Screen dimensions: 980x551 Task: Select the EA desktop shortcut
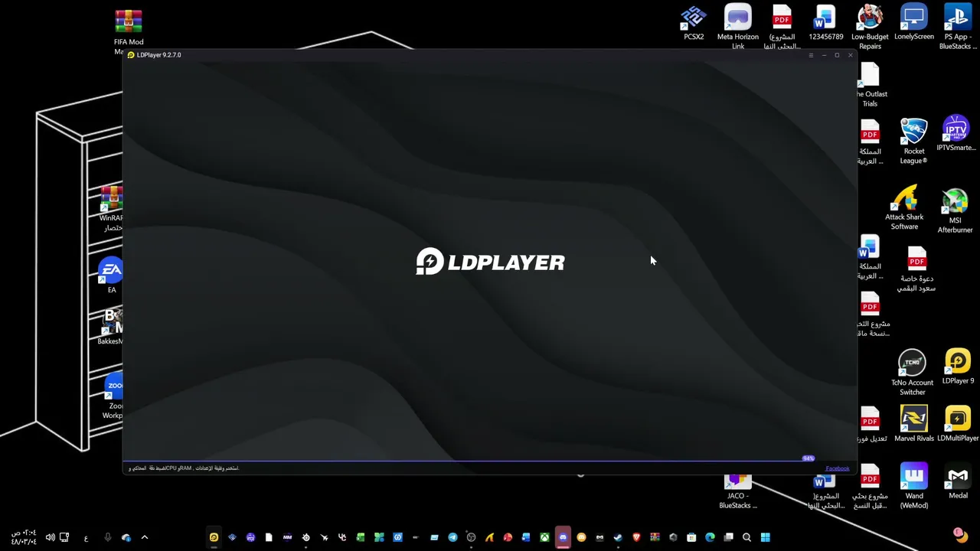112,275
